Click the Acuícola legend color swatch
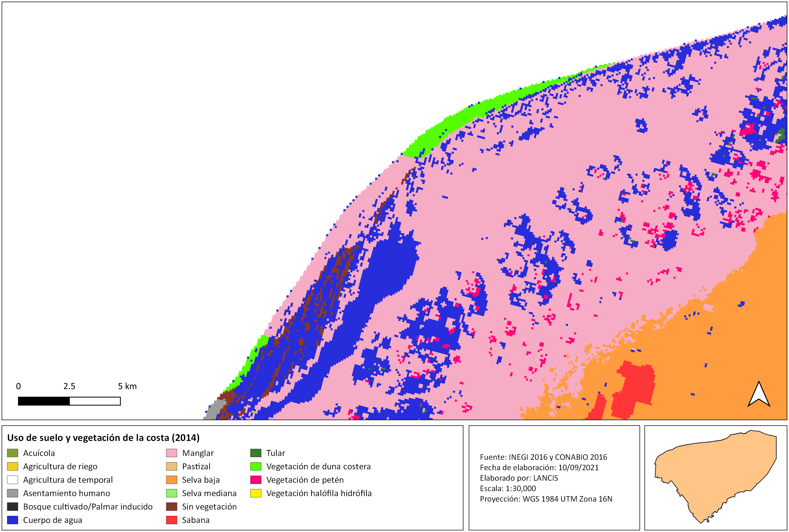Viewport: 789px width, 532px height. click(x=12, y=453)
